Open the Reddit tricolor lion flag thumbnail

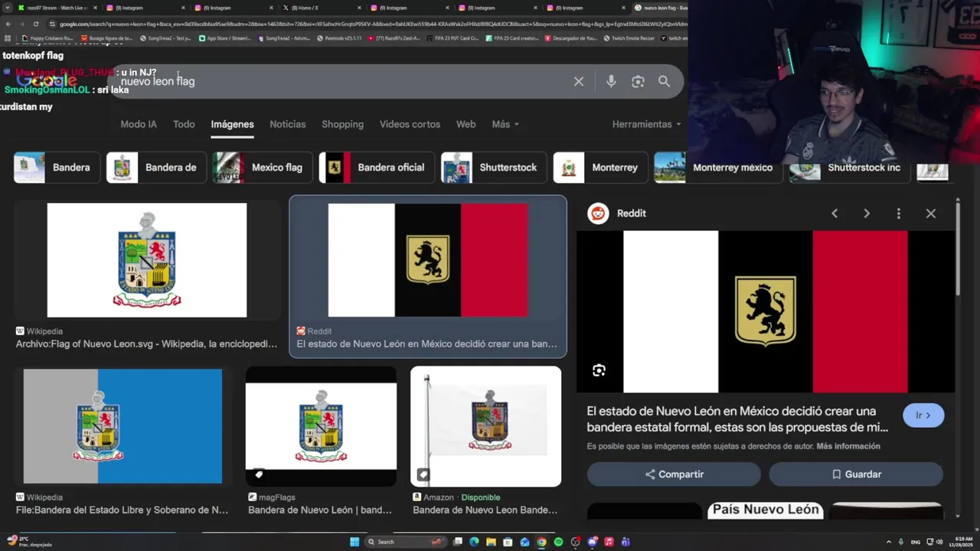click(428, 260)
